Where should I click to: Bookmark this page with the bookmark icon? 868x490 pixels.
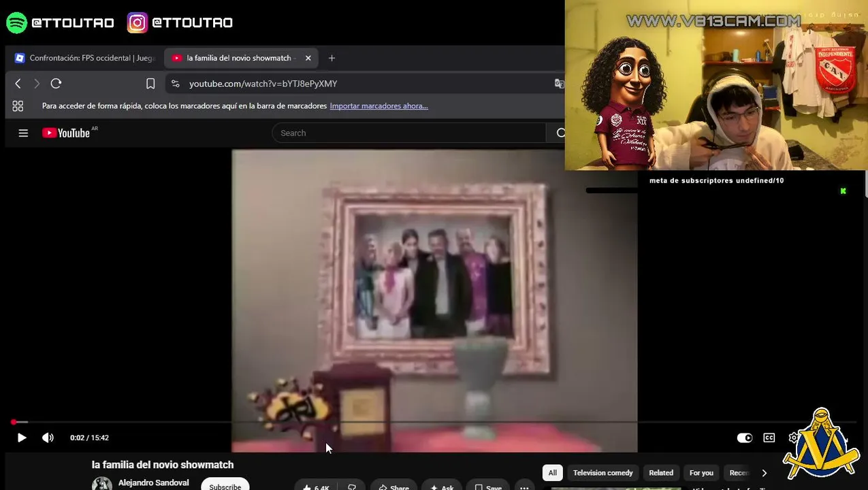(150, 84)
